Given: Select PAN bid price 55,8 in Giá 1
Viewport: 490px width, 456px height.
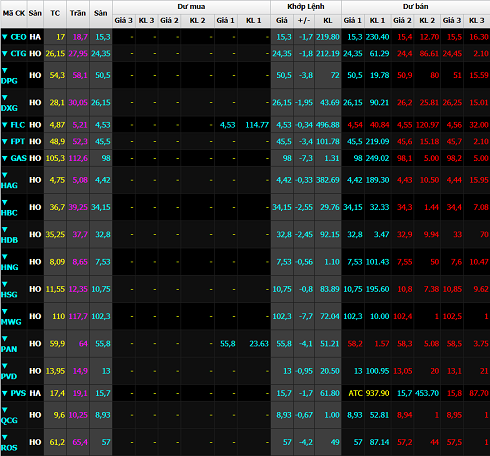Looking at the screenshot, I should point(228,344).
